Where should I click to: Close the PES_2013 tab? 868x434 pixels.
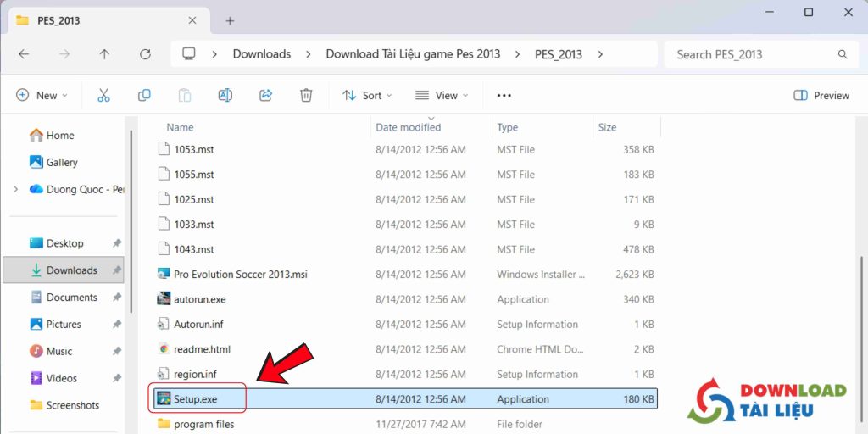[192, 20]
